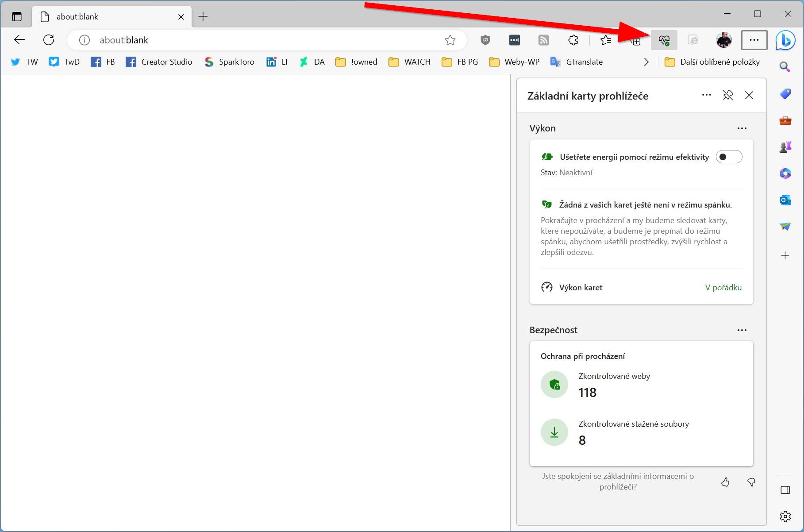Open sidebar Tools briefcase icon
The width and height of the screenshot is (804, 532).
coord(785,120)
